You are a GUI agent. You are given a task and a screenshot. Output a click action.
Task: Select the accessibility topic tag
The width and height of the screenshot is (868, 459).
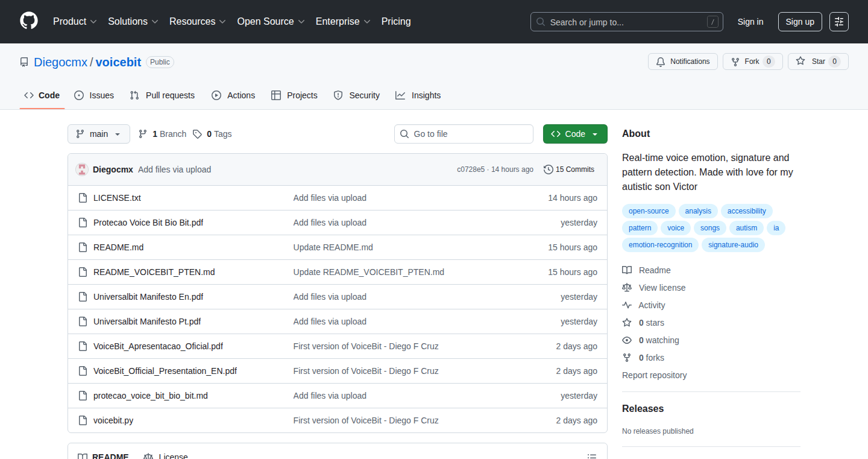747,211
